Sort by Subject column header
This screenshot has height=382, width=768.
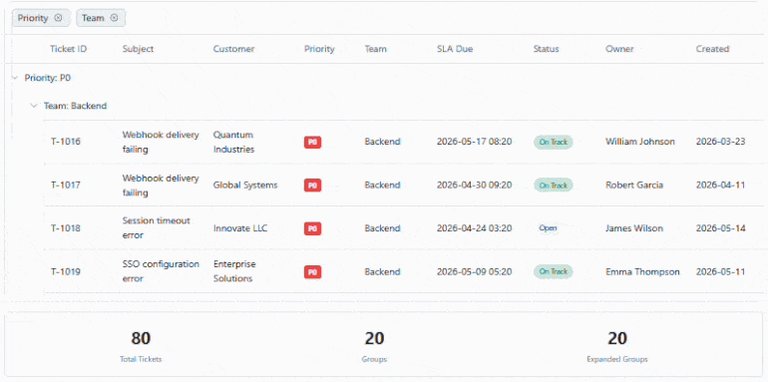pos(138,49)
